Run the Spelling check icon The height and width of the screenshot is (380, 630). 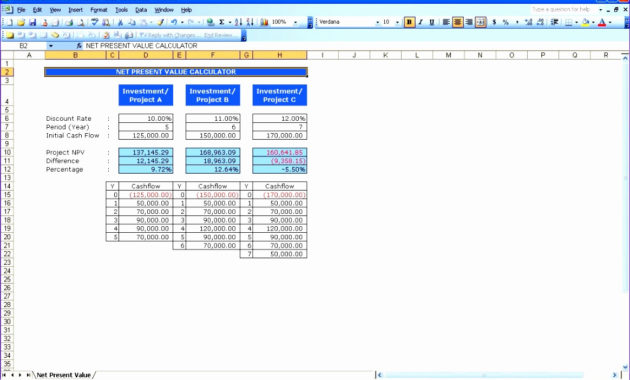(x=95, y=22)
